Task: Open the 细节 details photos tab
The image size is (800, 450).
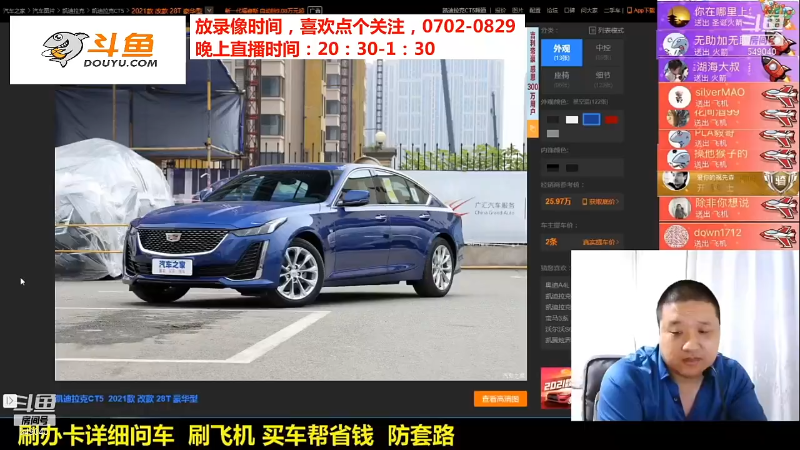Action: pyautogui.click(x=603, y=79)
